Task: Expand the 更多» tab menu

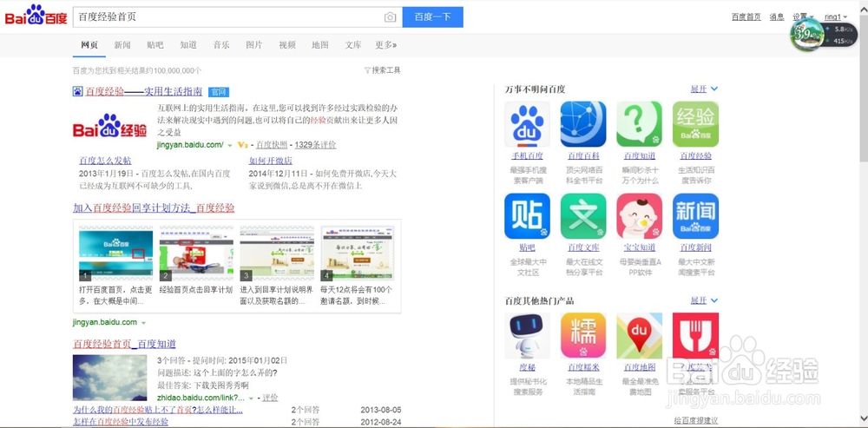Action: click(x=386, y=45)
